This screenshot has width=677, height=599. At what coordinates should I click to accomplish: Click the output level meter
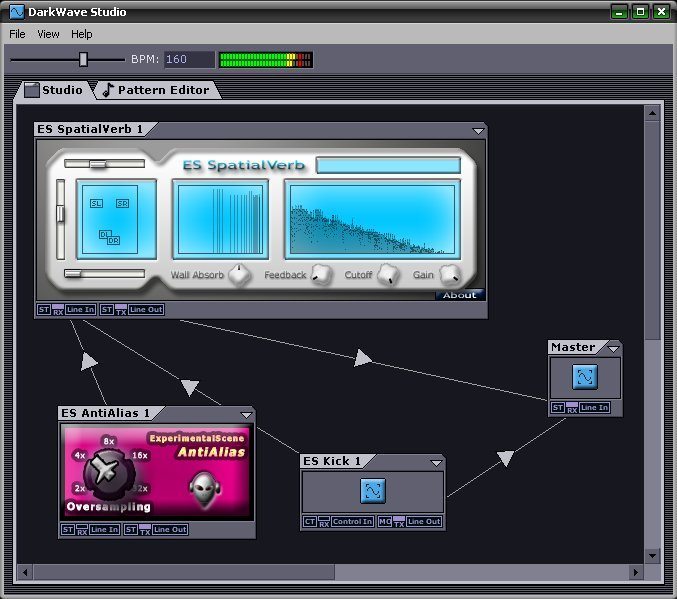[x=266, y=60]
